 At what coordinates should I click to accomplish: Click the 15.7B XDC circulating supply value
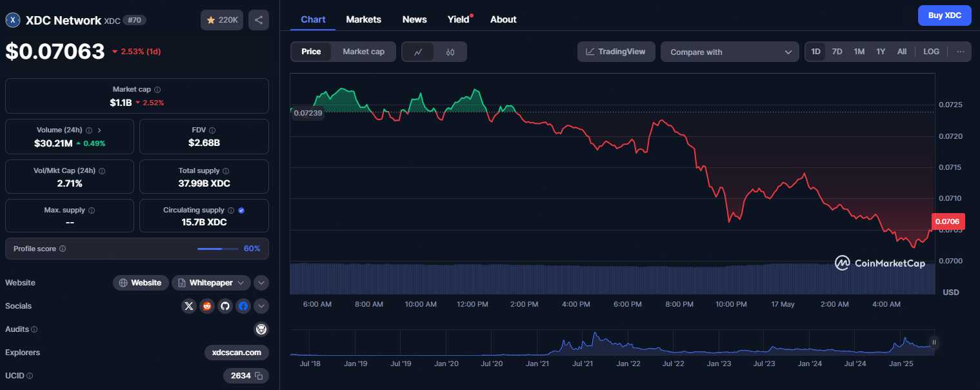204,222
